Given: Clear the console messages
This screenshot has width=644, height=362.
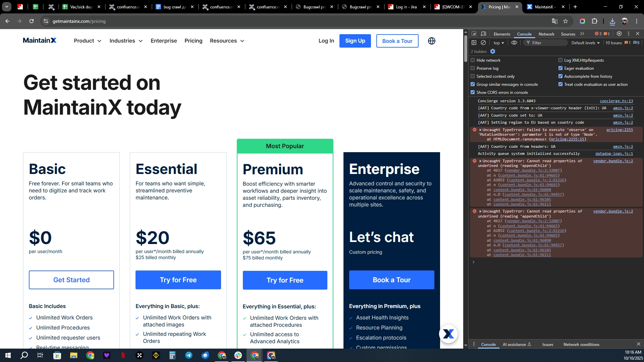Looking at the screenshot, I should point(483,43).
